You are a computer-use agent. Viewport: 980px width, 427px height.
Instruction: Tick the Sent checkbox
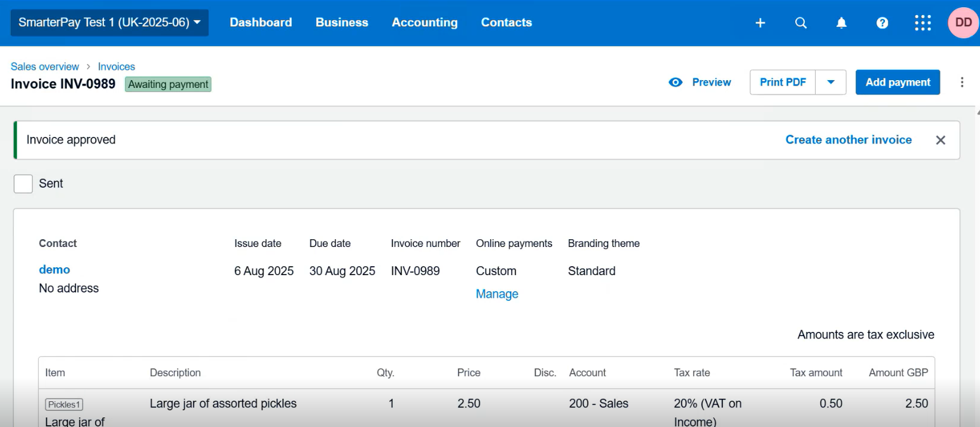coord(23,184)
